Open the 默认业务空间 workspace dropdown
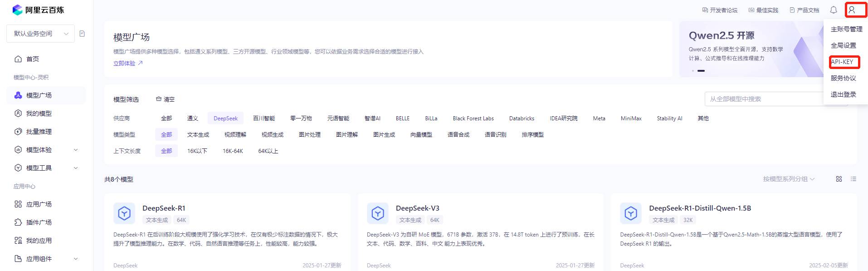Viewport: 868px width, 271px height. pyautogui.click(x=41, y=34)
